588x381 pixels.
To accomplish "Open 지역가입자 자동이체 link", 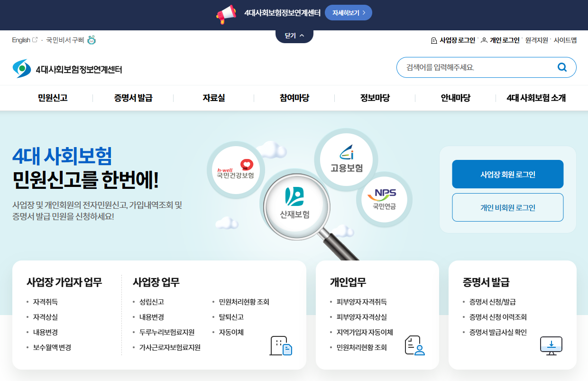I will point(365,332).
